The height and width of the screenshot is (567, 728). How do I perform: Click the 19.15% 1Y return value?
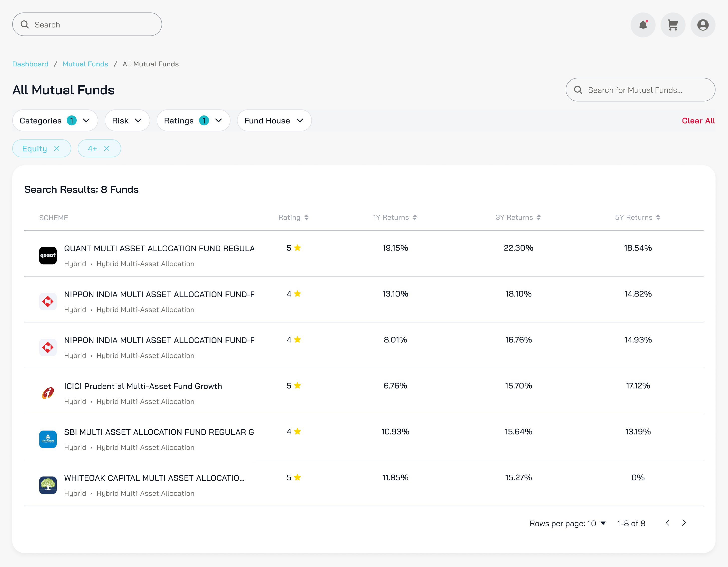395,248
